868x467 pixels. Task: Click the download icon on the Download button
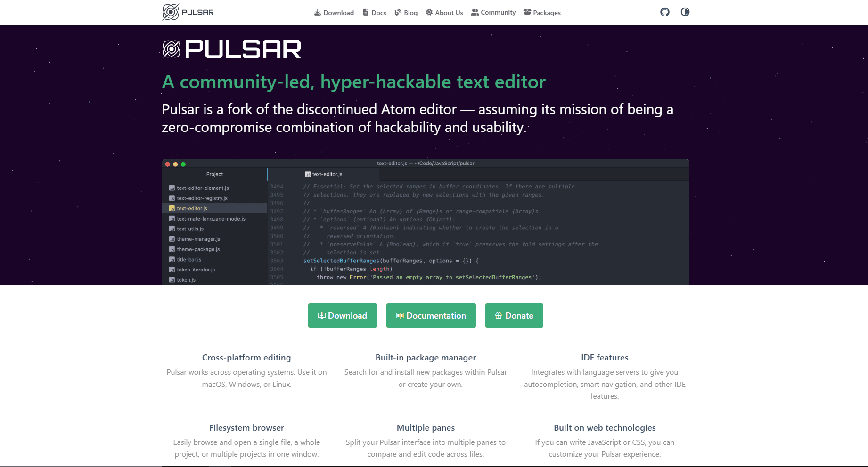point(322,316)
